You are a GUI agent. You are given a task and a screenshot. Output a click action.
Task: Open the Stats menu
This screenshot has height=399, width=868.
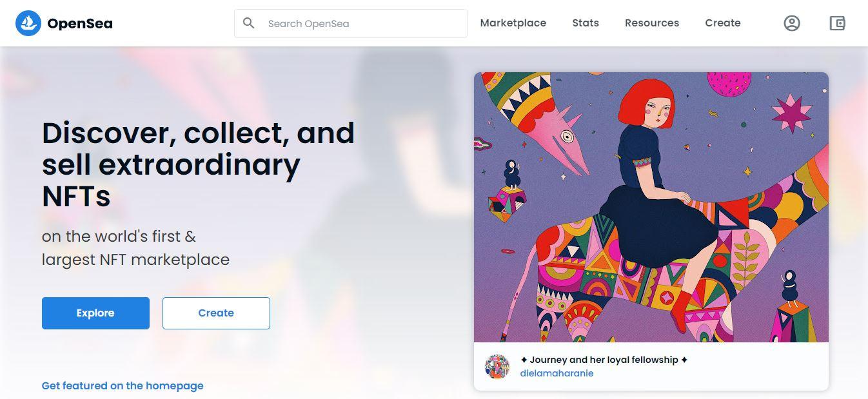586,23
